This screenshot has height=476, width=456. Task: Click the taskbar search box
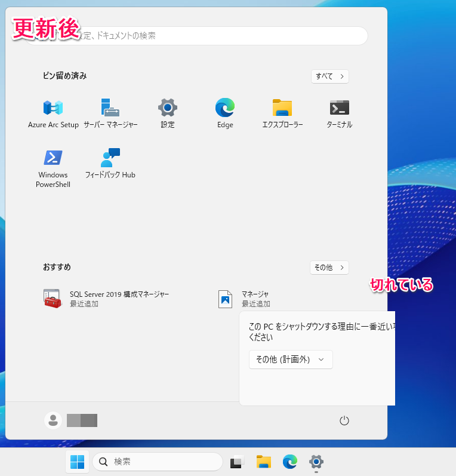coord(158,462)
